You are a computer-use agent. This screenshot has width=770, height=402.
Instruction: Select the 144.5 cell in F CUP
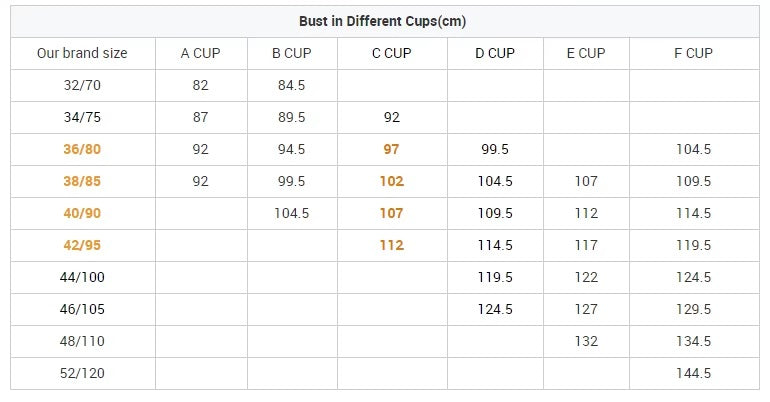pyautogui.click(x=693, y=373)
